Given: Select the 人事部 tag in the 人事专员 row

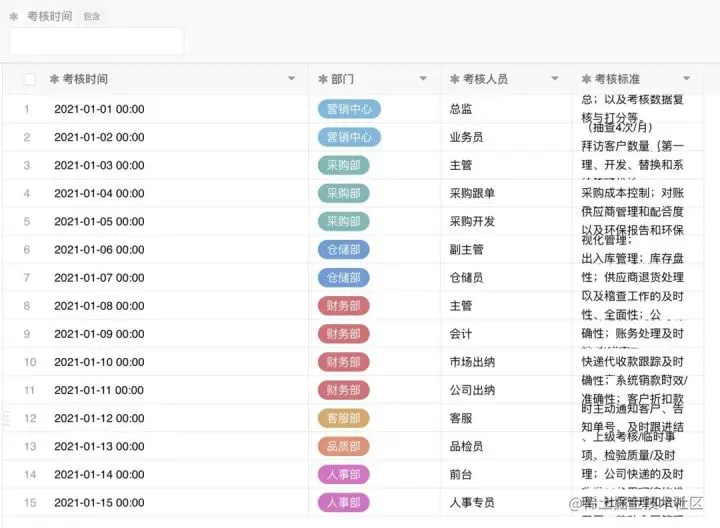Looking at the screenshot, I should (343, 503).
